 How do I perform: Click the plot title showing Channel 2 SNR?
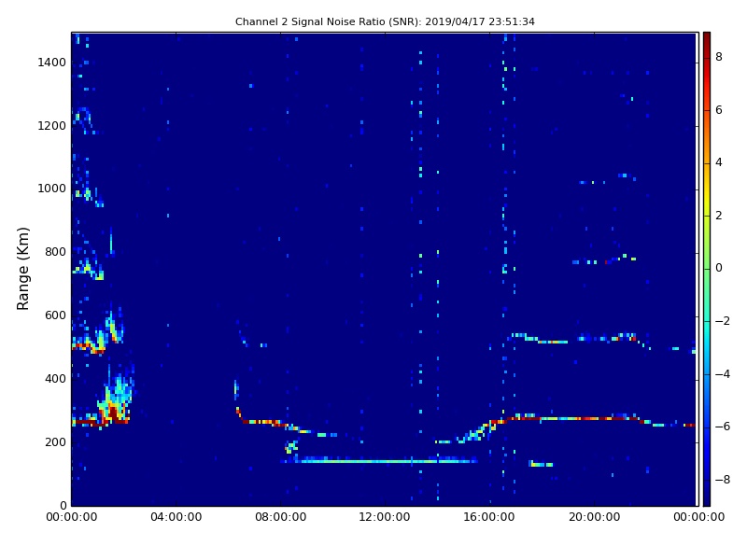tap(385, 21)
